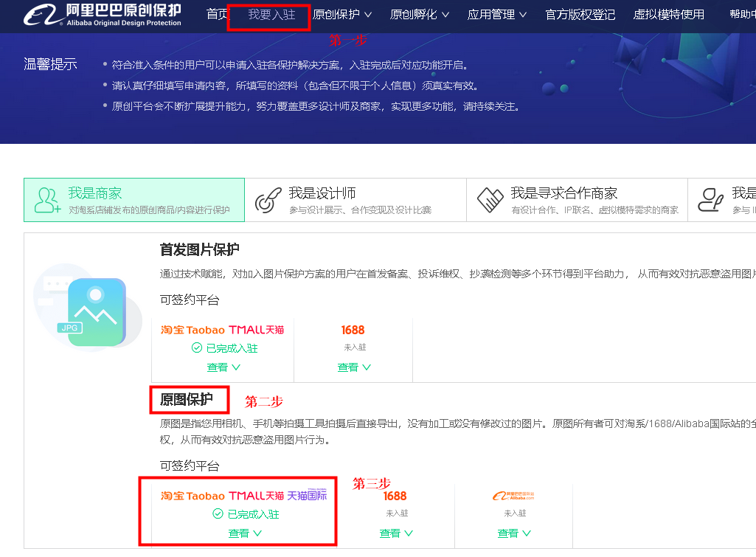Click the 原图保护 section heading
Image resolution: width=756 pixels, height=557 pixels.
[186, 399]
